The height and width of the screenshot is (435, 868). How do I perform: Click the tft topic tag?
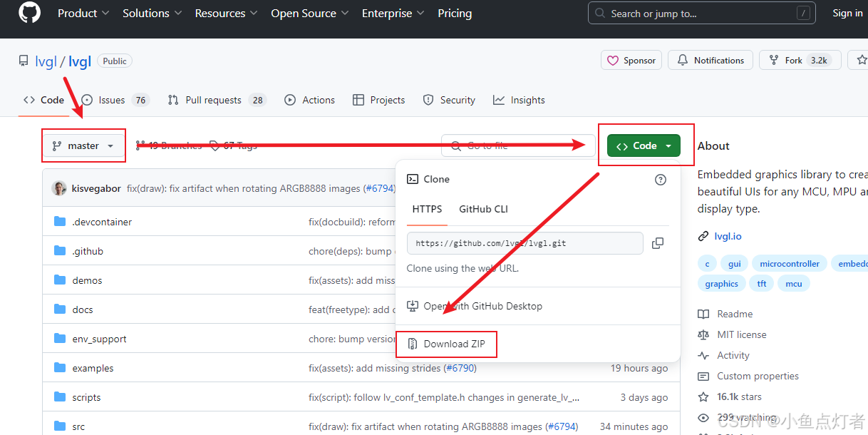[x=762, y=284]
